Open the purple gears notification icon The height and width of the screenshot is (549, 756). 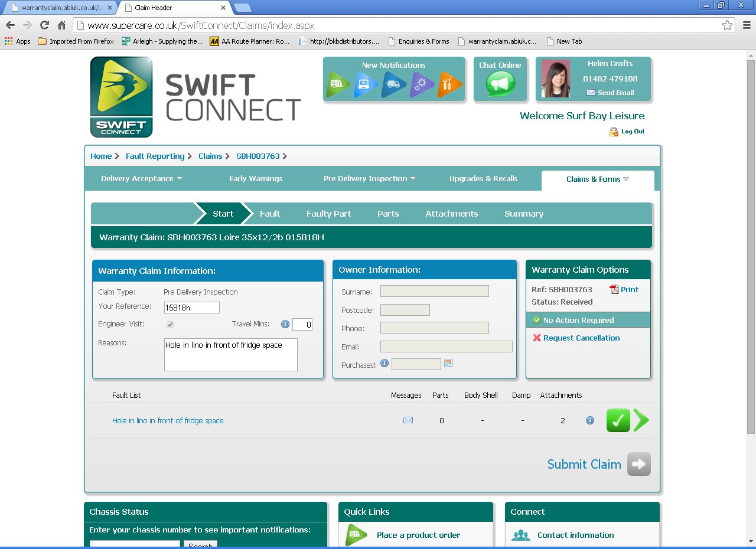(x=422, y=85)
